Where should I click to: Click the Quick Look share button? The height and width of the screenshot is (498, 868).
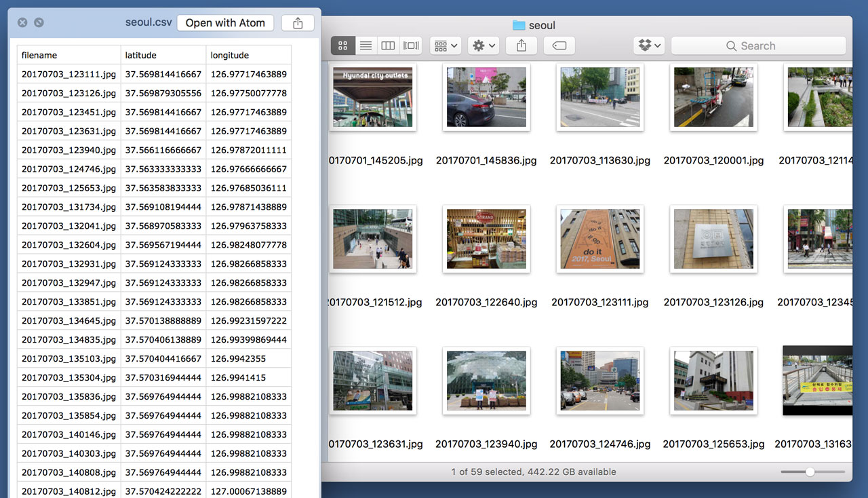(x=298, y=22)
